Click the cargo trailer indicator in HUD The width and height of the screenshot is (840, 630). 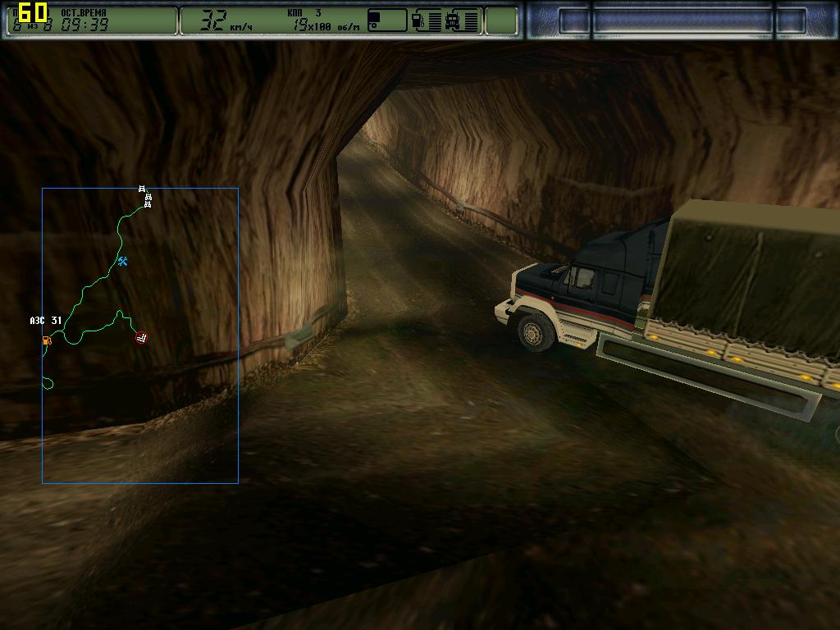coord(386,21)
